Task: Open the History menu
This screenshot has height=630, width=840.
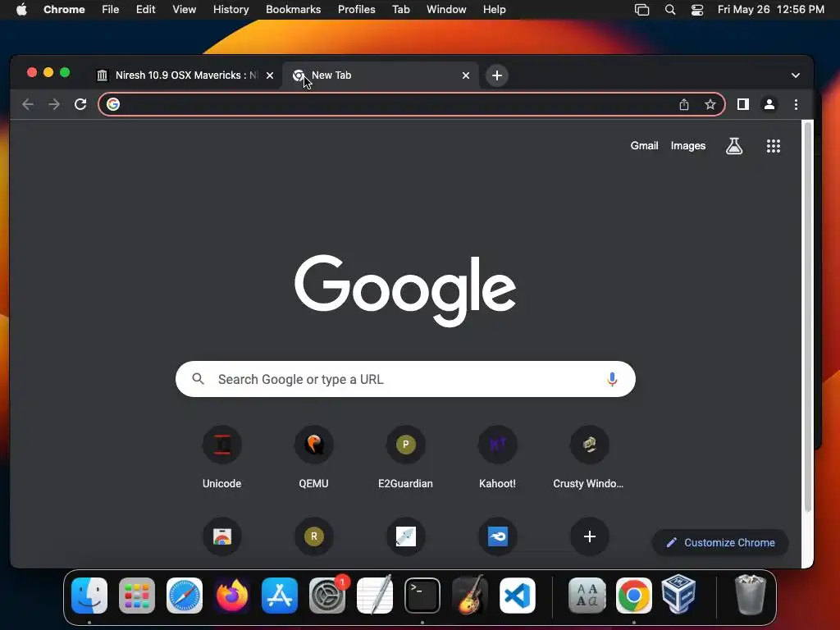Action: (231, 10)
